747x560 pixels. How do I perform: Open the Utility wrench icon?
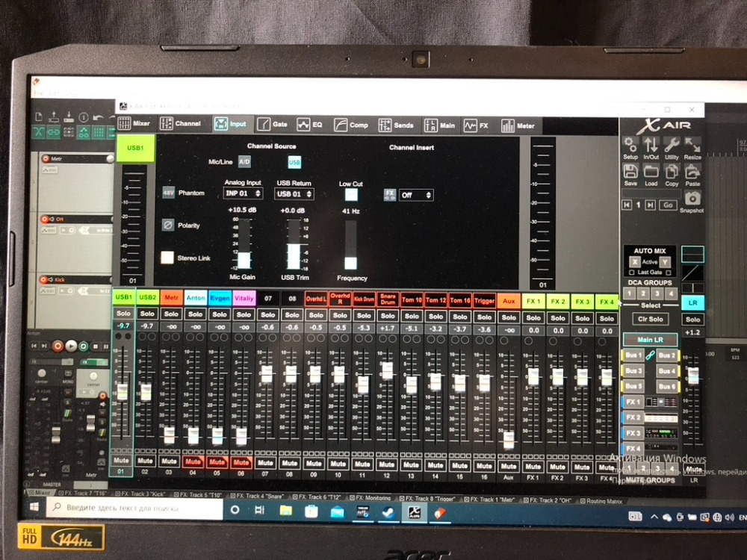pyautogui.click(x=672, y=145)
